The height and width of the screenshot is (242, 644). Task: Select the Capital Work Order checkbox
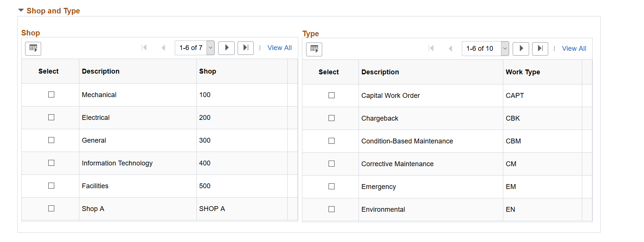(332, 95)
